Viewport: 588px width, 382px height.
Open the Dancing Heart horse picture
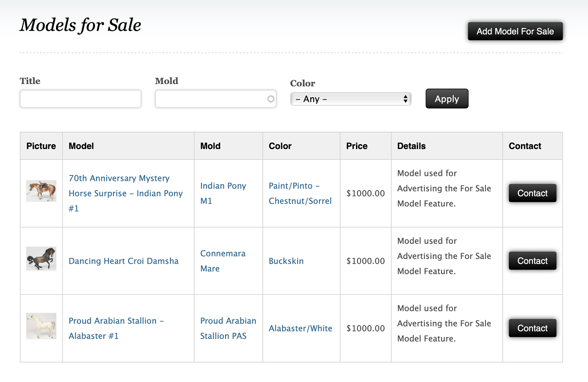coord(41,258)
